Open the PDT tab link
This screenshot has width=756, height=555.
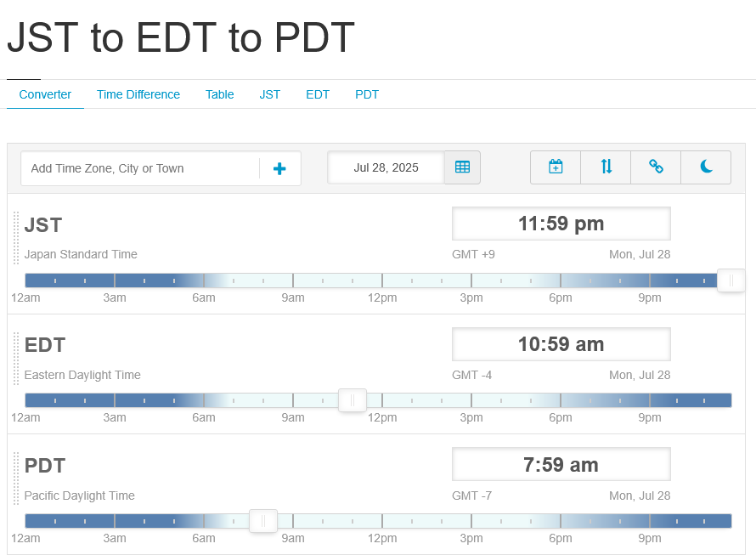367,94
